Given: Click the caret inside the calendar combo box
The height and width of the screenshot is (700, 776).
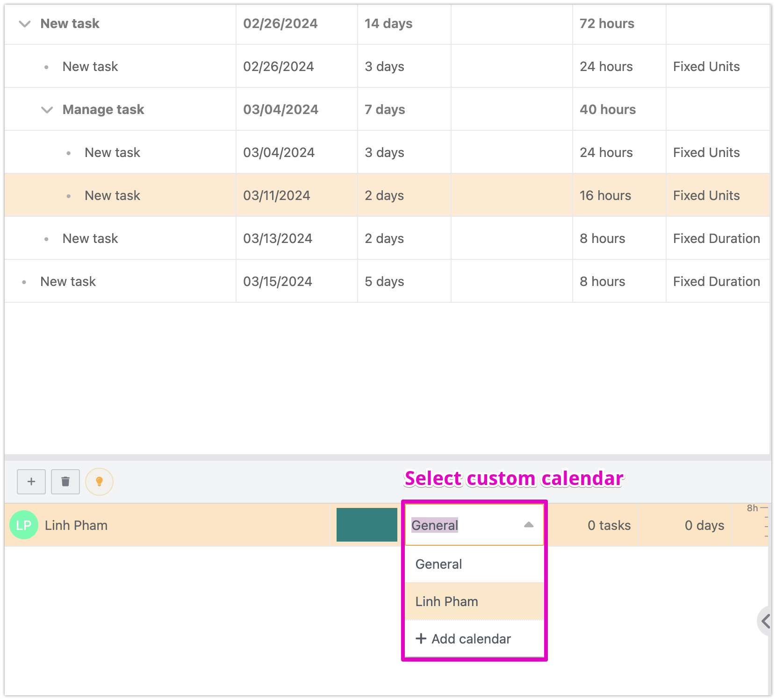Looking at the screenshot, I should pos(529,525).
